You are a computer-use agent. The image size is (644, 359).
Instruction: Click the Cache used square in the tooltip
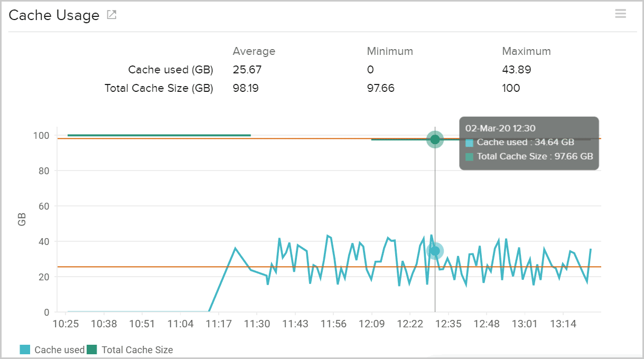tap(468, 142)
